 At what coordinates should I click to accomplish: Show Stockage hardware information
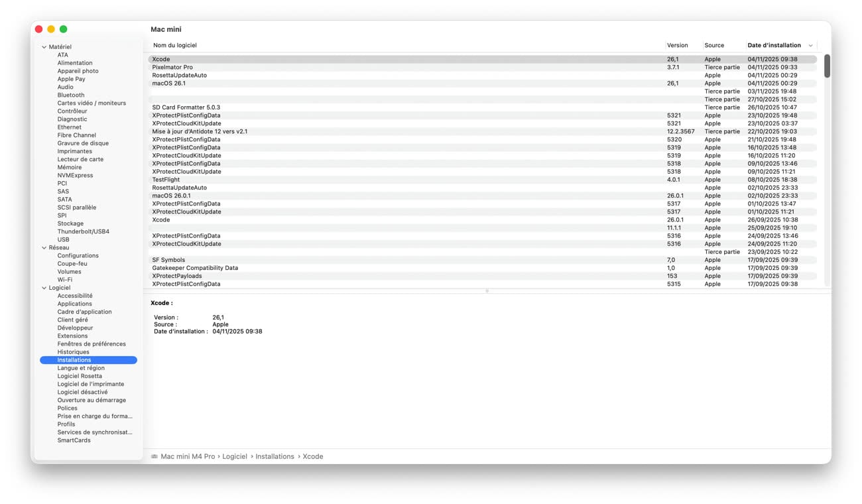click(x=70, y=223)
